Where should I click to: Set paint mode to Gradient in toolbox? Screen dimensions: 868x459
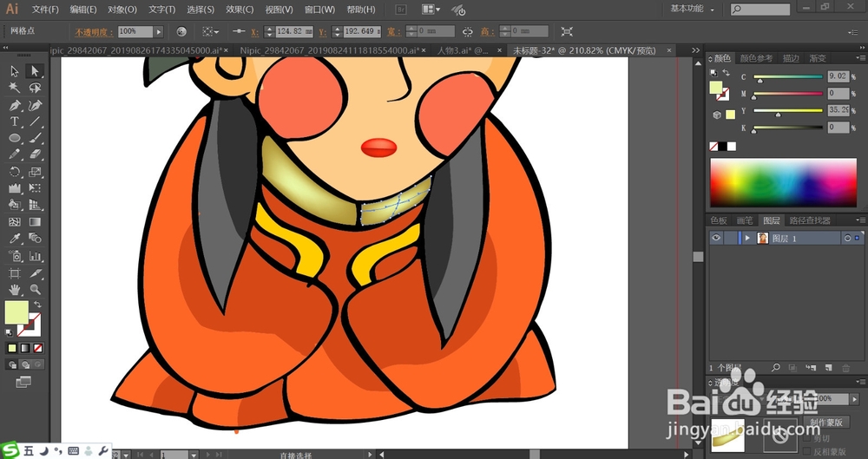(25, 348)
